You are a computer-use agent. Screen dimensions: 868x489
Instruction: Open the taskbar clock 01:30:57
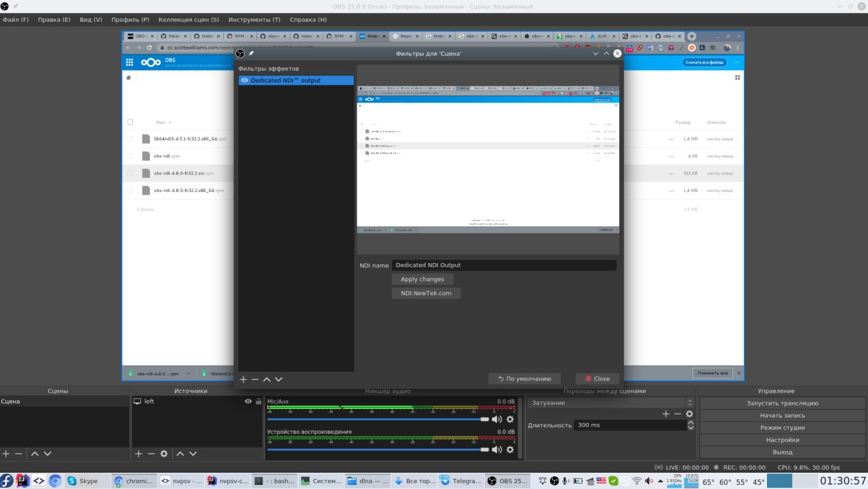tap(843, 481)
